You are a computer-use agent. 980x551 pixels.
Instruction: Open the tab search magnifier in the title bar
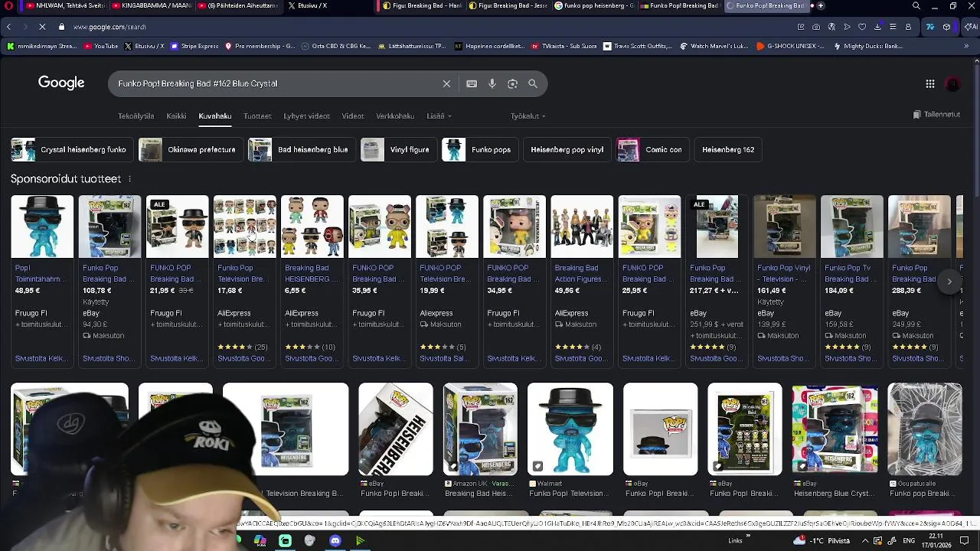click(x=916, y=6)
